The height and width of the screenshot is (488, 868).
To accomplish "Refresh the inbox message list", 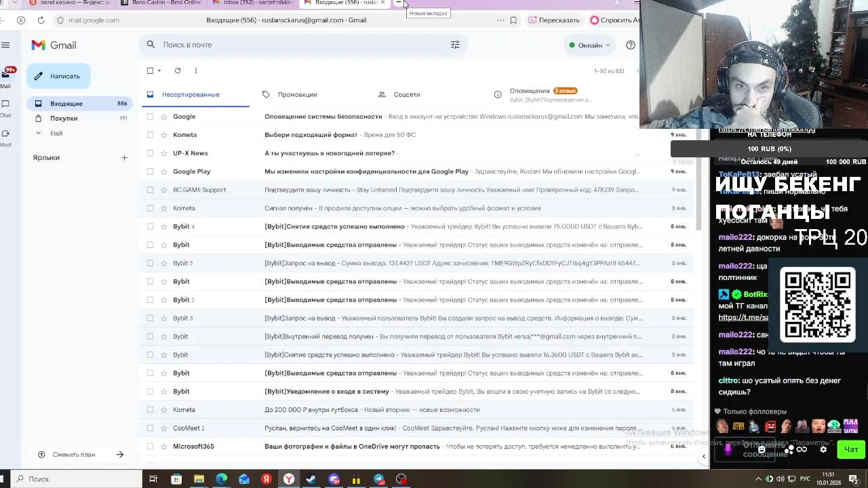I will [x=178, y=70].
